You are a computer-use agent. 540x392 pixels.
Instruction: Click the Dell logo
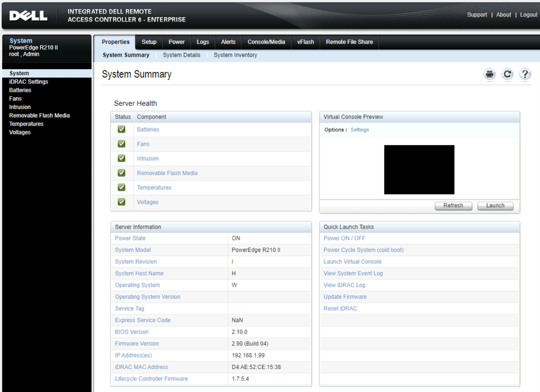click(28, 15)
